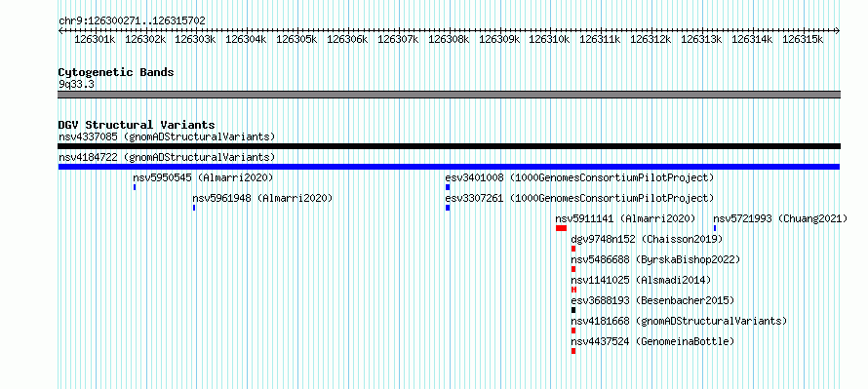
Task: Click the 126313k ruler tick label
Action: pyautogui.click(x=701, y=39)
